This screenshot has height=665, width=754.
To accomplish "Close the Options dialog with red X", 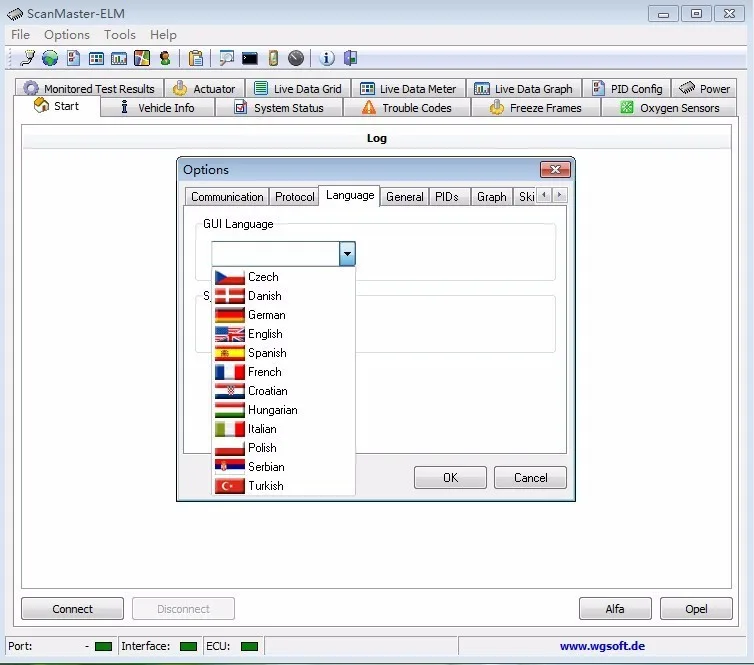I will click(x=555, y=169).
